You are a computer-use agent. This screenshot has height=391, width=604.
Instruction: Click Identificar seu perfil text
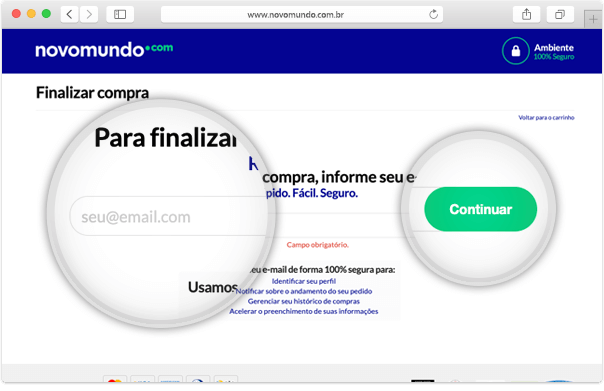coord(304,281)
